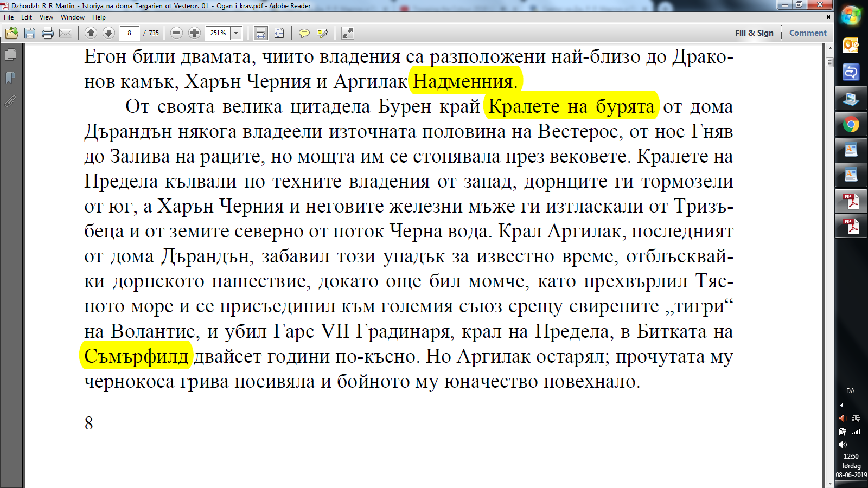Screen dimensions: 868x488
Task: Open the File menu
Action: pyautogui.click(x=9, y=17)
